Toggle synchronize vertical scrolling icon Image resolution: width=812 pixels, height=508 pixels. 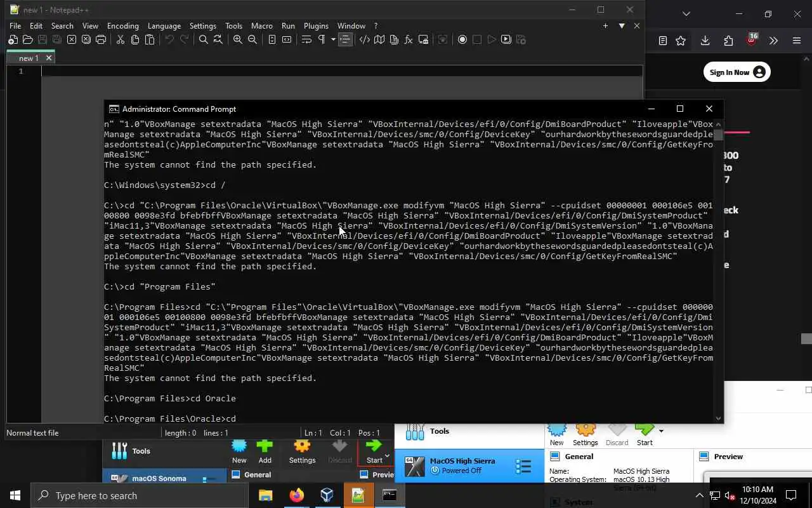click(x=272, y=39)
